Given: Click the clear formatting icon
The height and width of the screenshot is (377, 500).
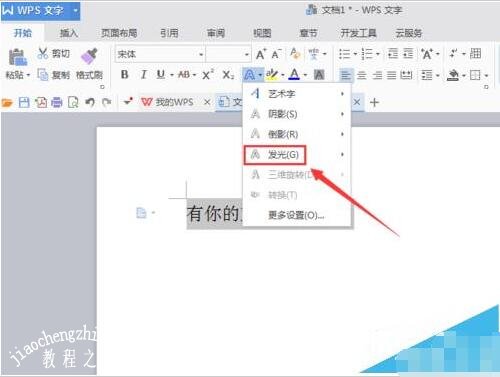Looking at the screenshot, I should coord(295,54).
